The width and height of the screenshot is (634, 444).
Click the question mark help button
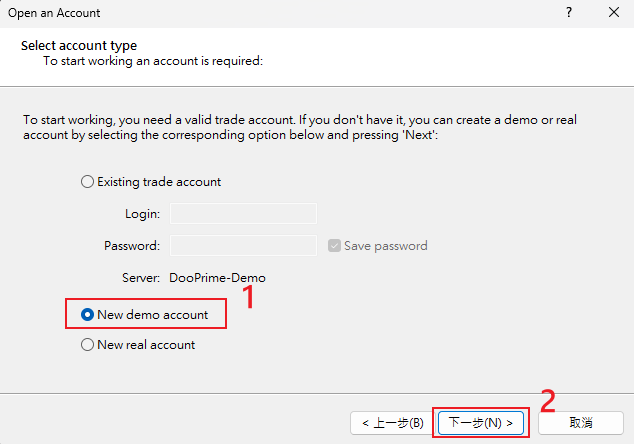(569, 13)
